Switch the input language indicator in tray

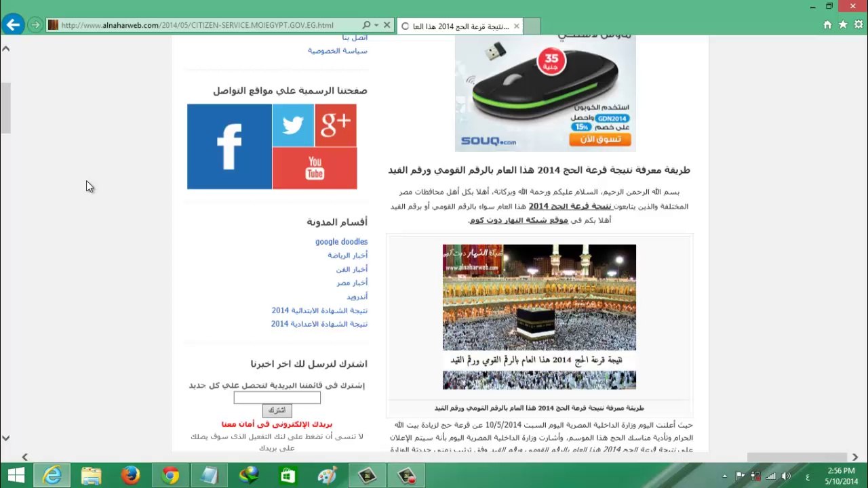pyautogui.click(x=808, y=476)
